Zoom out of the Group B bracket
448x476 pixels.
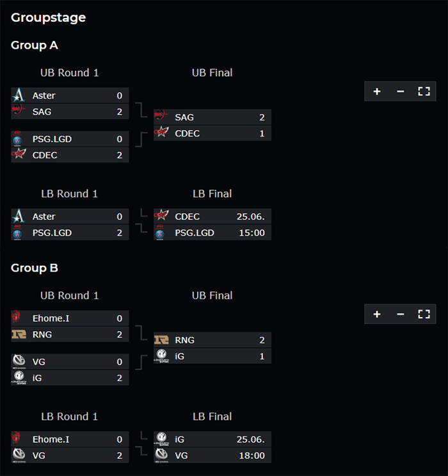click(x=401, y=314)
